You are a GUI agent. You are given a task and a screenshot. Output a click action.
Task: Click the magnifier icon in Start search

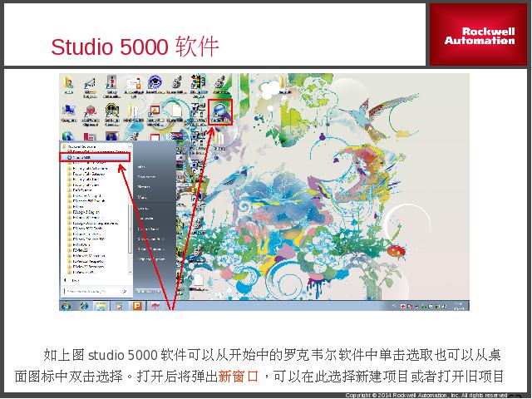pos(125,292)
